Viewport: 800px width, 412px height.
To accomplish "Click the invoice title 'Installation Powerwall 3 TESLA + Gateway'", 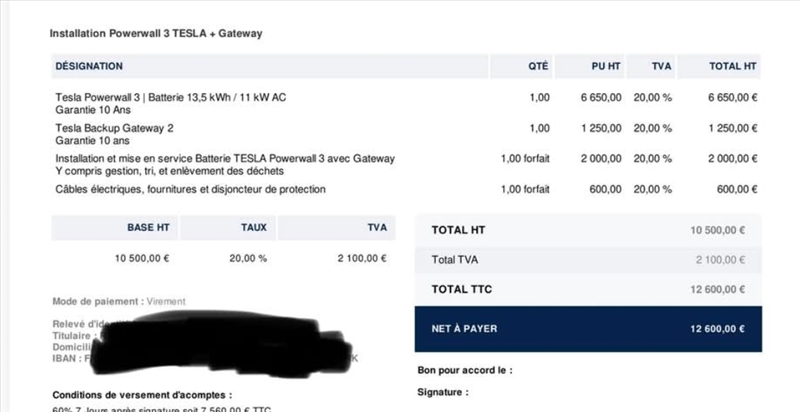I will (156, 33).
